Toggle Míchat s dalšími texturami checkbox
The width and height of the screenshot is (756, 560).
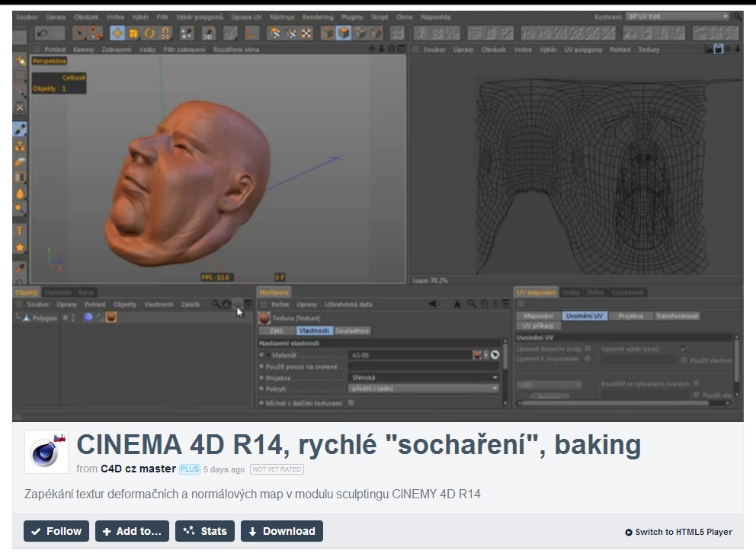tap(351, 403)
